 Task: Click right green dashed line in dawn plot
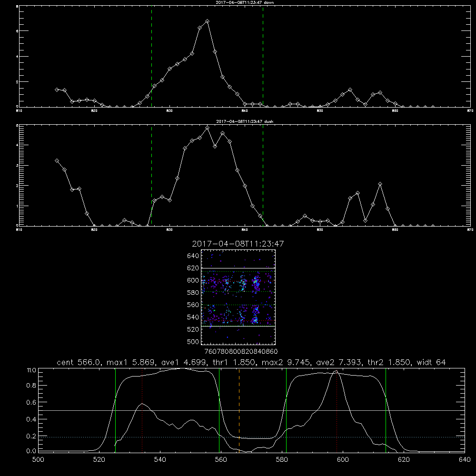263,56
